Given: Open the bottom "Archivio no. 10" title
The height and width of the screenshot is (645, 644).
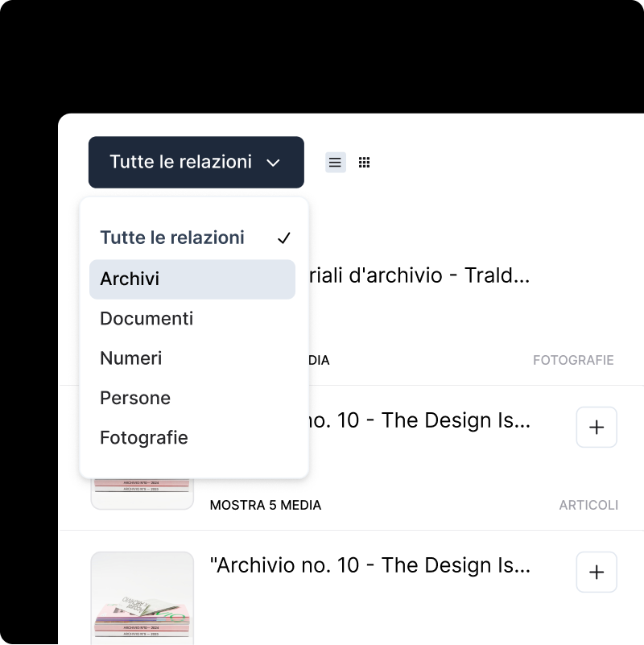Looking at the screenshot, I should tap(369, 565).
